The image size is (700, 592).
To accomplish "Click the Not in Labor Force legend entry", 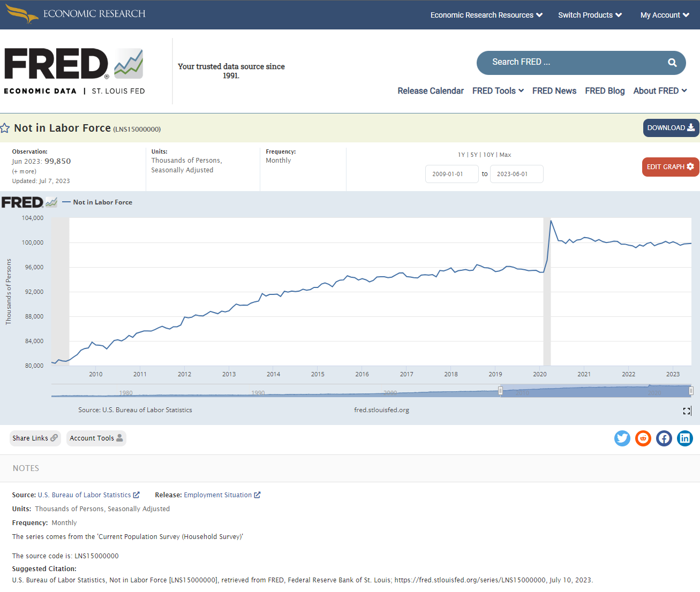I will point(97,202).
